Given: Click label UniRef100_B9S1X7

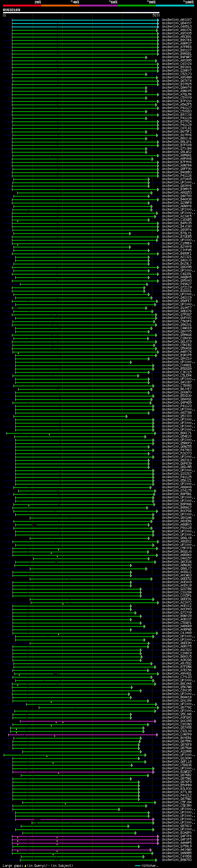Looking at the screenshot, I should [176, 50].
